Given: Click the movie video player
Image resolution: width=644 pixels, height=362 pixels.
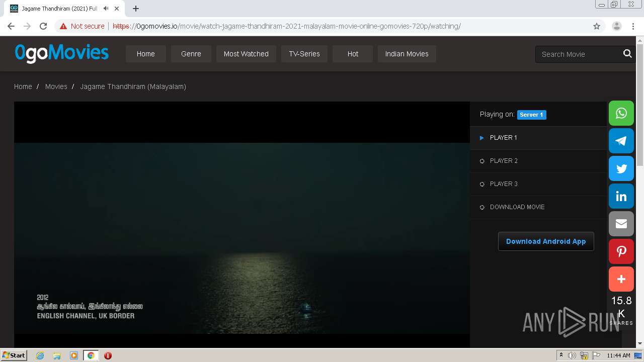Looking at the screenshot, I should (x=242, y=224).
